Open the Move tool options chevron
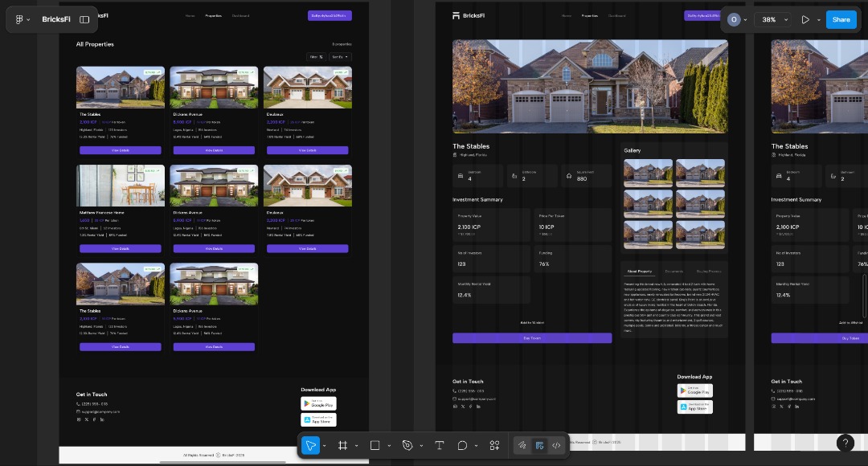This screenshot has height=466, width=868. 325,446
